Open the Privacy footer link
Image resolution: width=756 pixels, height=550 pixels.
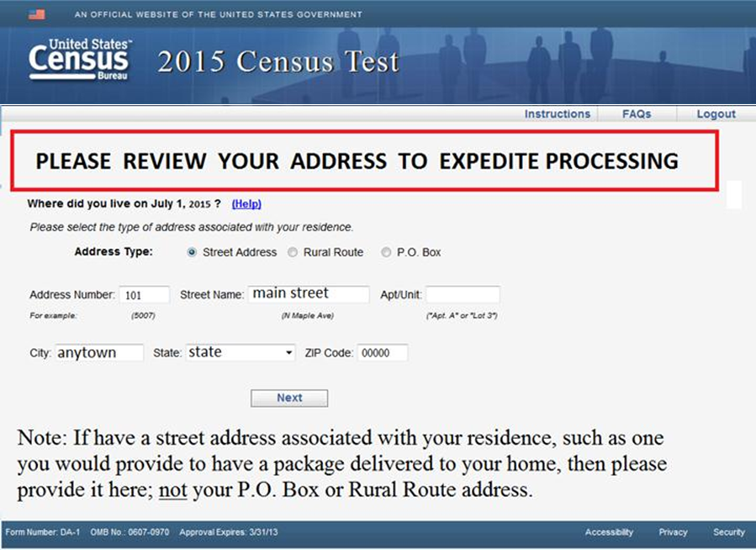pos(673,532)
